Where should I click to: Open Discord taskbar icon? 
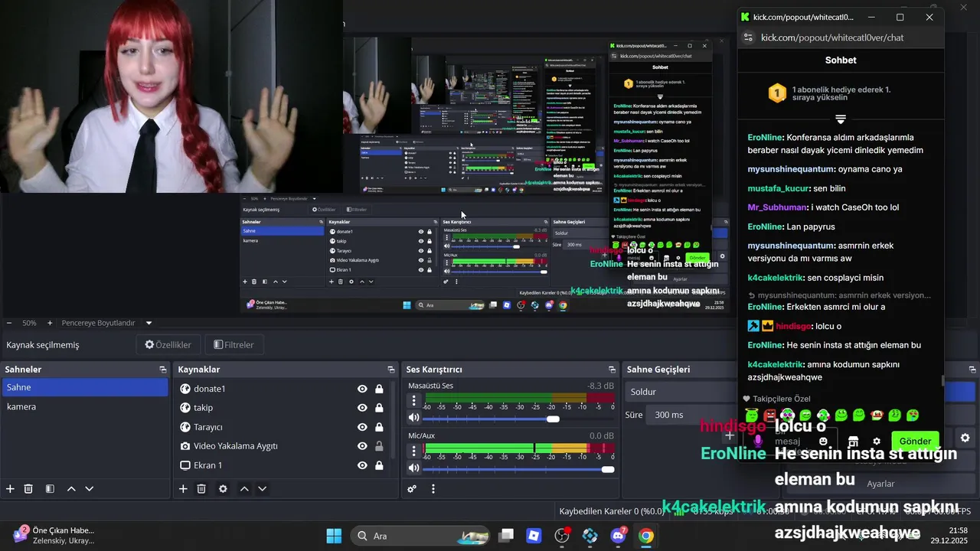(x=619, y=536)
